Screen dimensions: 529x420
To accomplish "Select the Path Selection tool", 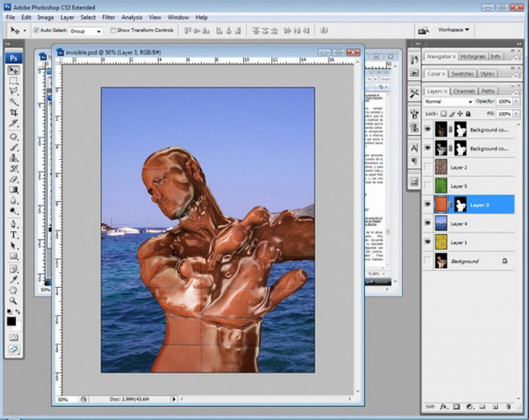I will click(x=14, y=246).
